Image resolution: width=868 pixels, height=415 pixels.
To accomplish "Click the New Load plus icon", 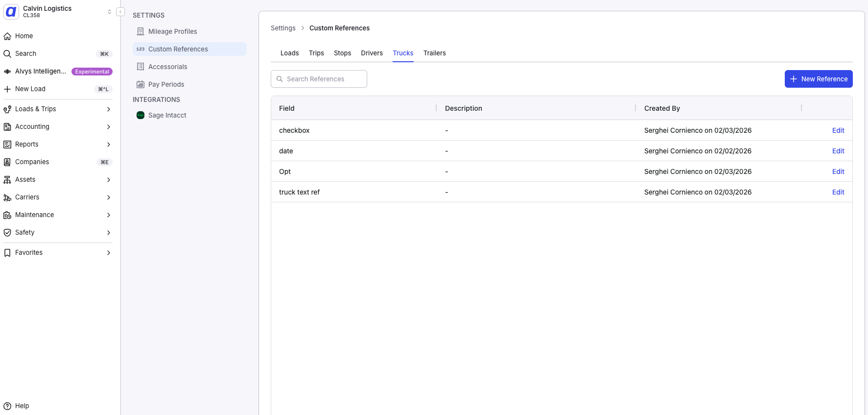I will click(7, 89).
